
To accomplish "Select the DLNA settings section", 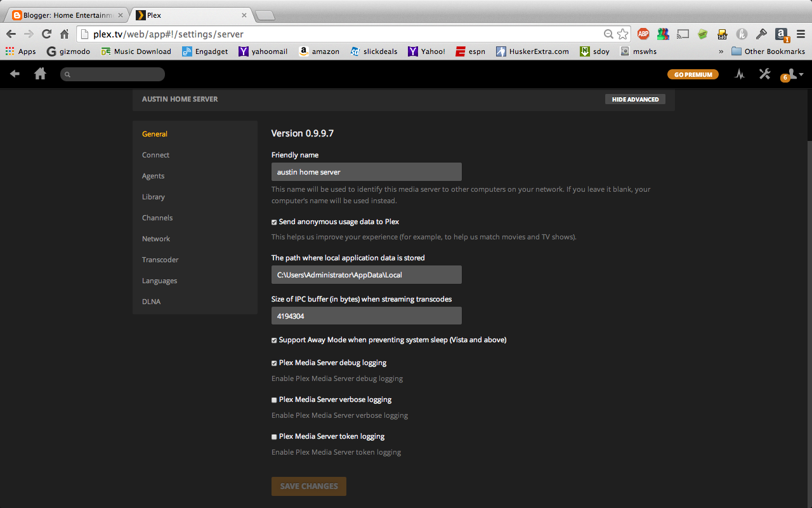I will click(x=151, y=301).
